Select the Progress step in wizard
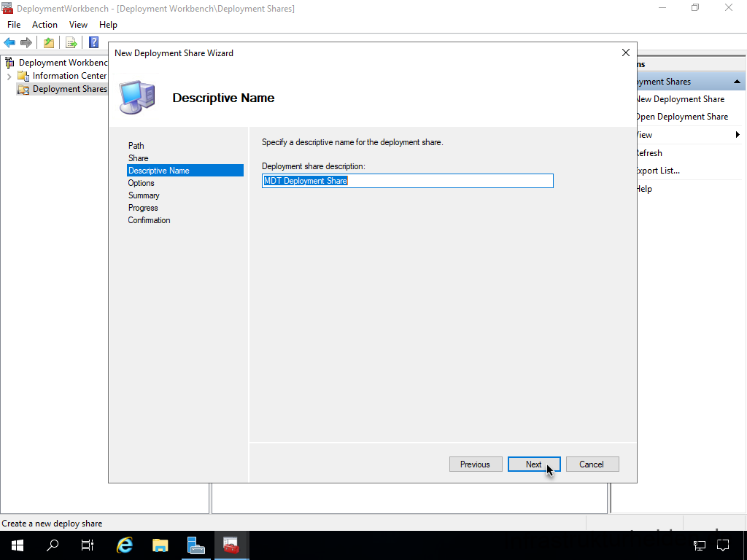The image size is (747, 560). [143, 208]
